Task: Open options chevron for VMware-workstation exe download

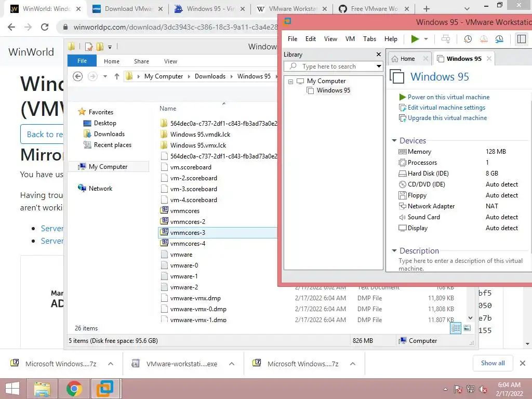Action: tap(232, 364)
